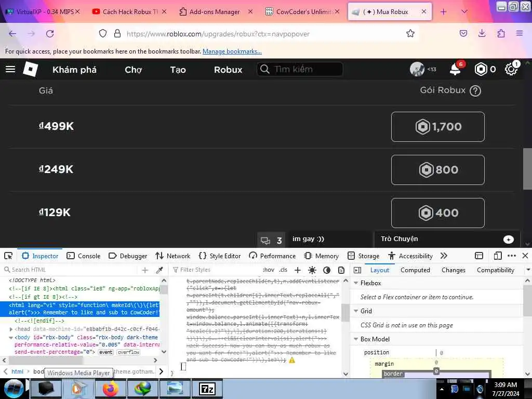Open 7-Zip from the taskbar
This screenshot has width=532, height=399.
click(207, 389)
